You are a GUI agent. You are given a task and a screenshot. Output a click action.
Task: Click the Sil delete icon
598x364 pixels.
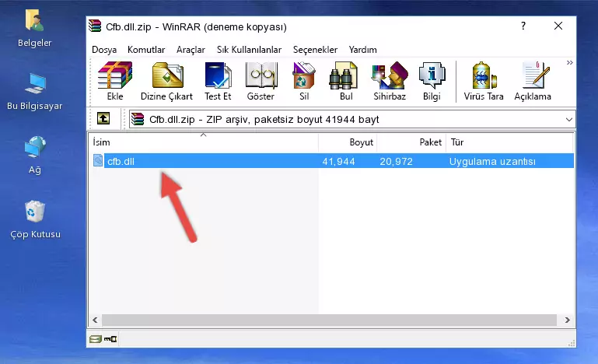click(304, 81)
